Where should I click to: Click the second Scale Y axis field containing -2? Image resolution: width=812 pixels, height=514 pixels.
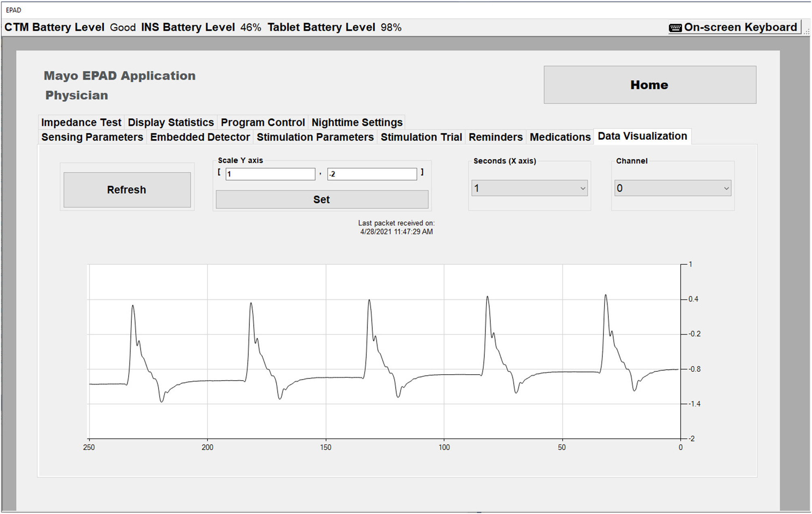pyautogui.click(x=372, y=174)
